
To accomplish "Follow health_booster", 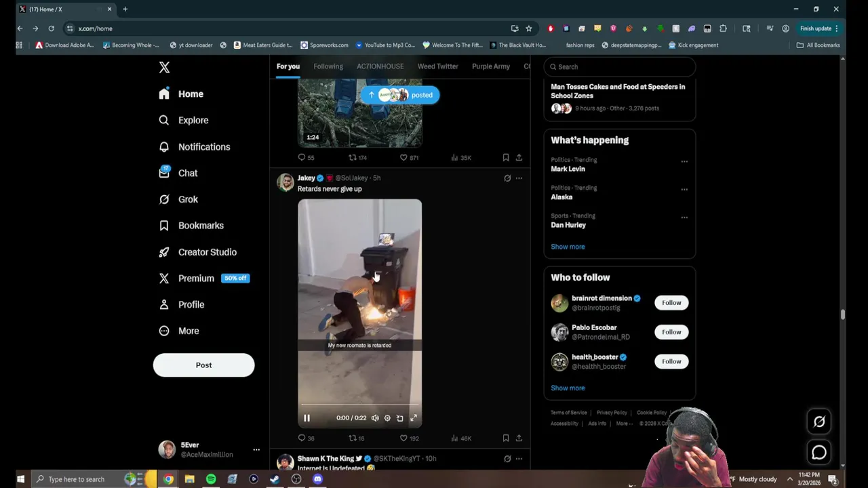I will (x=671, y=361).
